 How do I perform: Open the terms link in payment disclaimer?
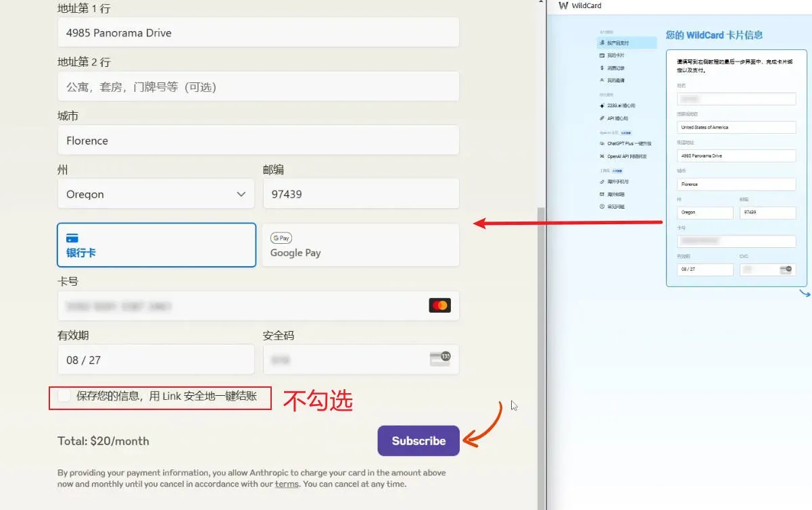(x=287, y=484)
